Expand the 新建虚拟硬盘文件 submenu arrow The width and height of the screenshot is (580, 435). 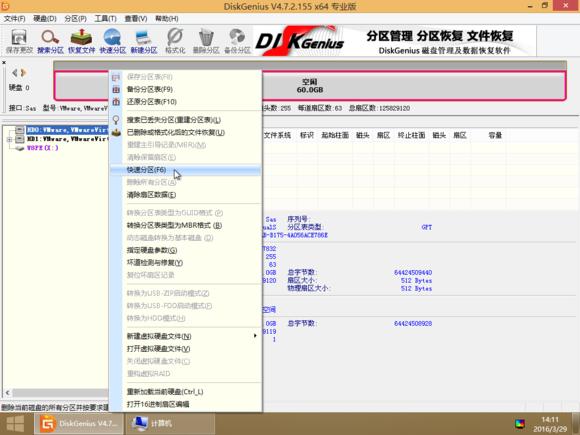255,336
